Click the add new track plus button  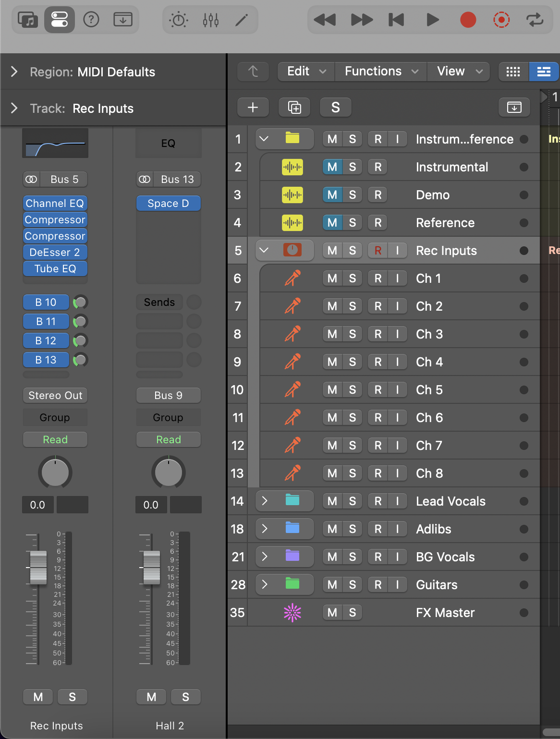(253, 107)
